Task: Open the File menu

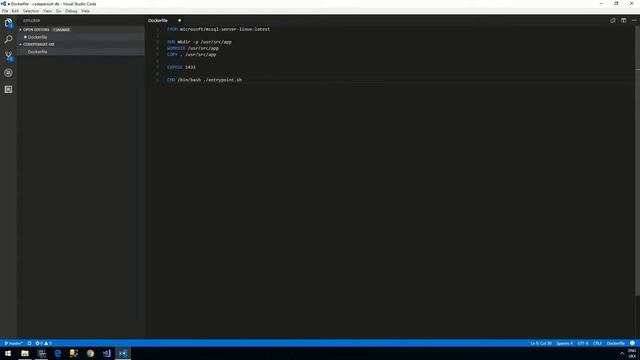Action: click(x=5, y=11)
